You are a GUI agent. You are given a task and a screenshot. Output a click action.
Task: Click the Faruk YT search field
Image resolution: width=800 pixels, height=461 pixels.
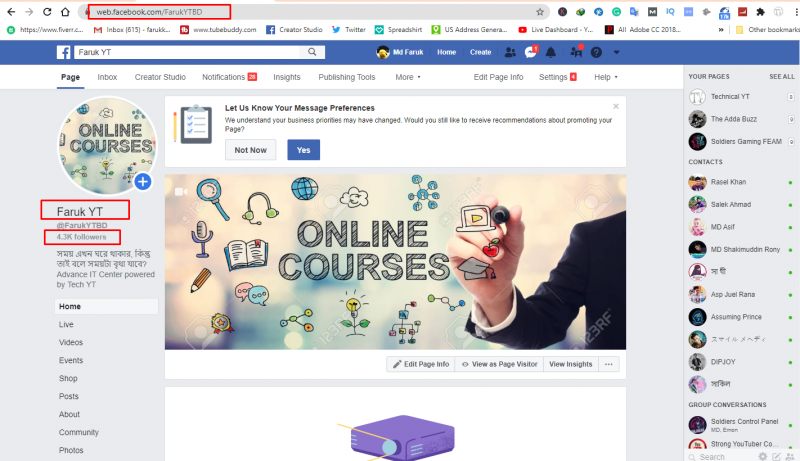(x=188, y=52)
